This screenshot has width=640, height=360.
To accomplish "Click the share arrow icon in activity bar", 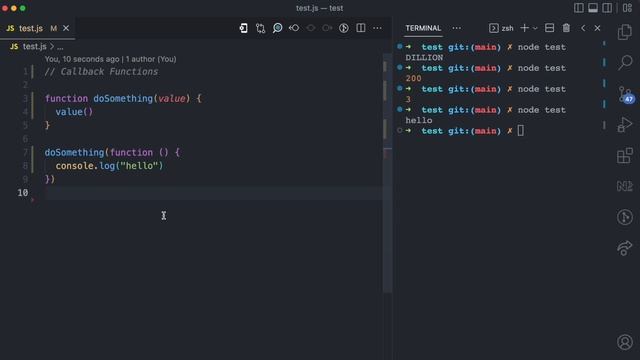I will pyautogui.click(x=624, y=248).
